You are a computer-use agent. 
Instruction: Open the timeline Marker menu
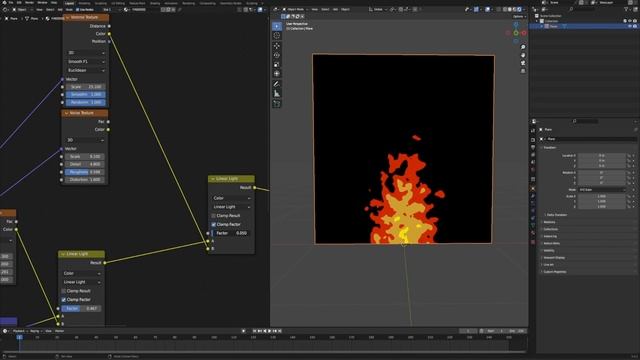click(x=60, y=331)
